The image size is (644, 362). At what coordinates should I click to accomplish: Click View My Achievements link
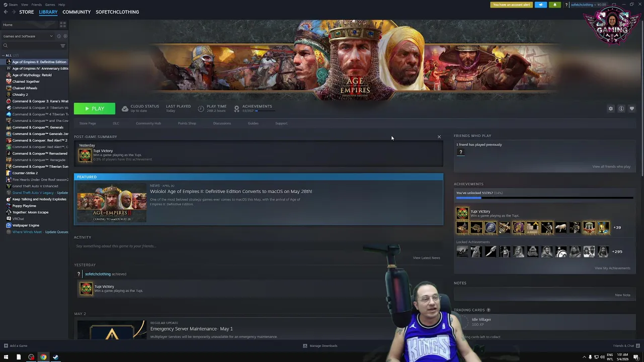(612, 268)
